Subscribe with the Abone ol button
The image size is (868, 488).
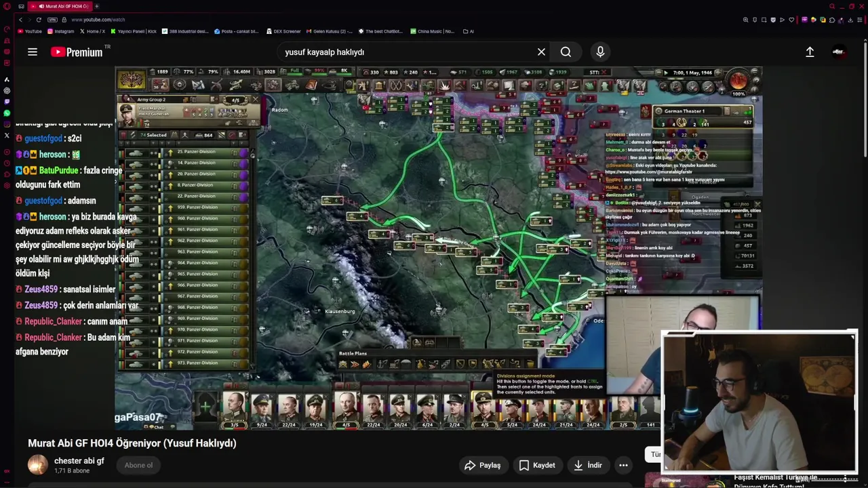coord(138,465)
